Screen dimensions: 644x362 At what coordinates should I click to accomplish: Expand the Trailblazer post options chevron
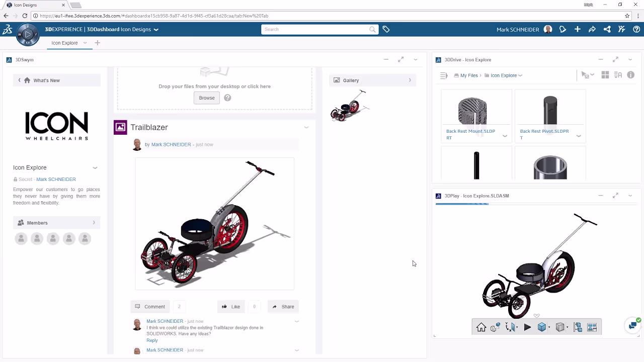[x=306, y=128]
